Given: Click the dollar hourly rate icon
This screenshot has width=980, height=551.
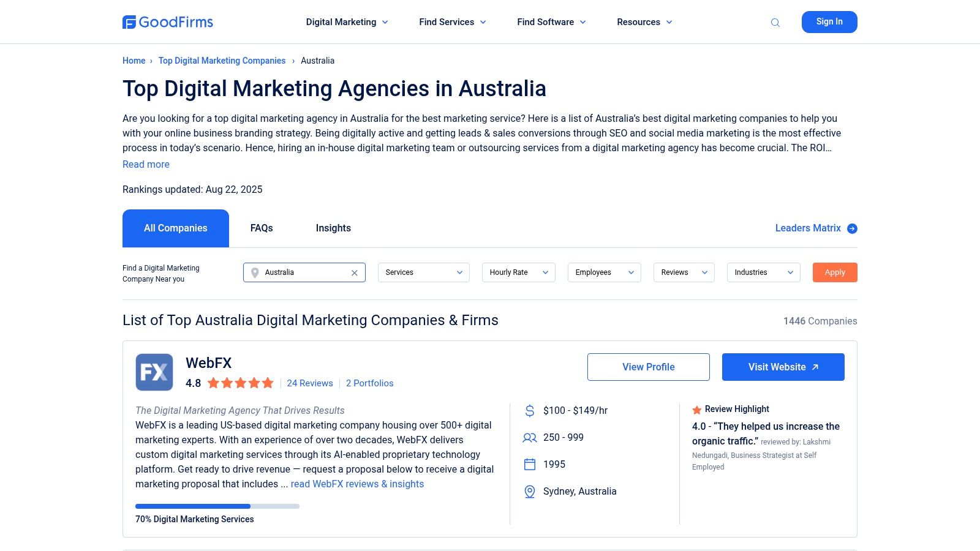Looking at the screenshot, I should pos(530,411).
